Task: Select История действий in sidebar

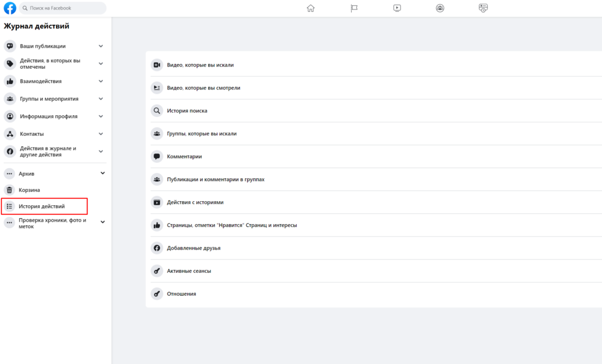Action: (x=42, y=206)
